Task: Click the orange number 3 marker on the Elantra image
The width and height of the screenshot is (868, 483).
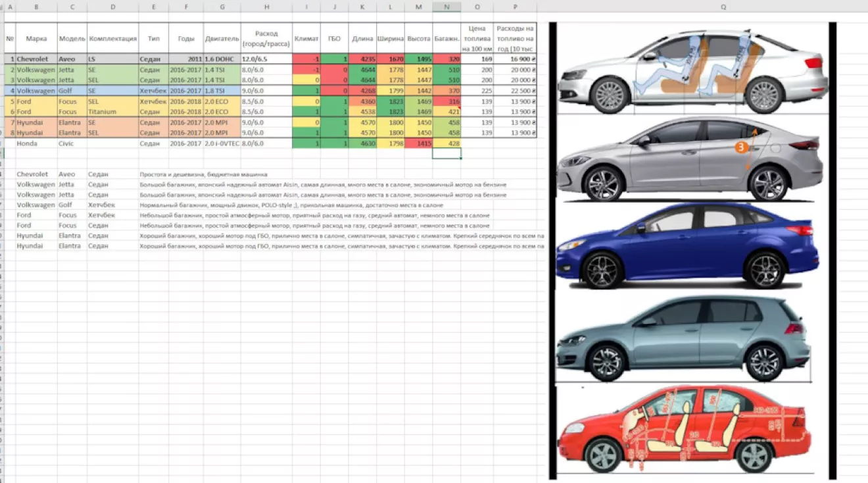Action: (x=741, y=147)
